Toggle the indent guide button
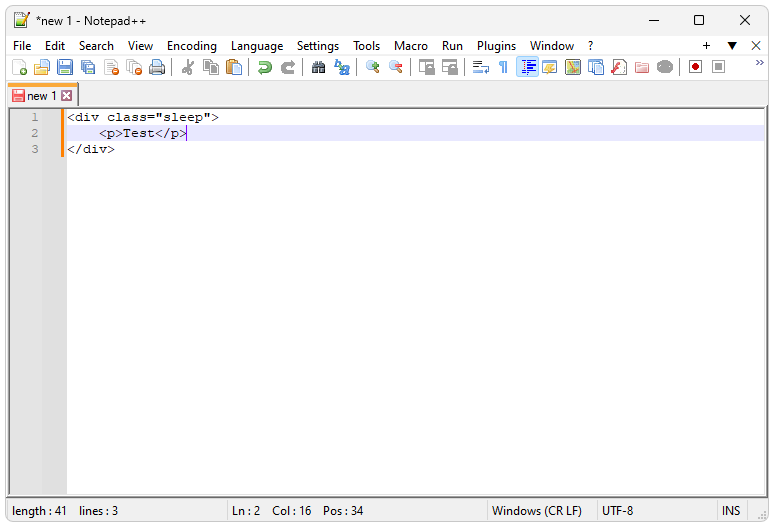 point(528,67)
